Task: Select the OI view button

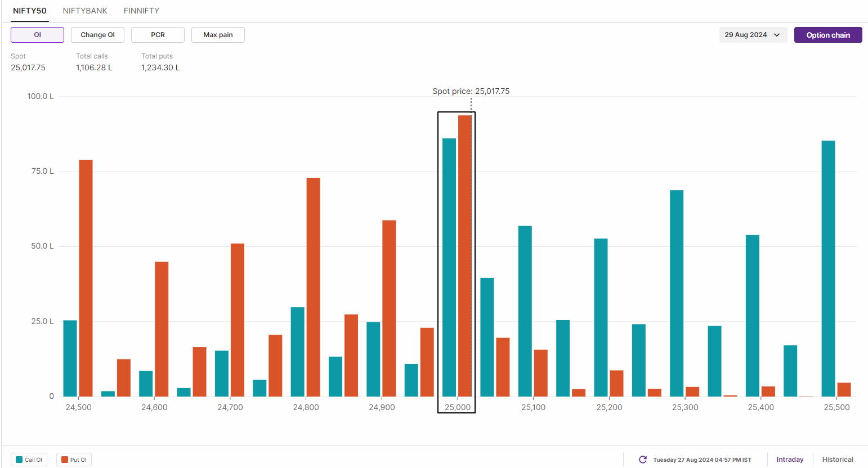Action: pos(37,35)
